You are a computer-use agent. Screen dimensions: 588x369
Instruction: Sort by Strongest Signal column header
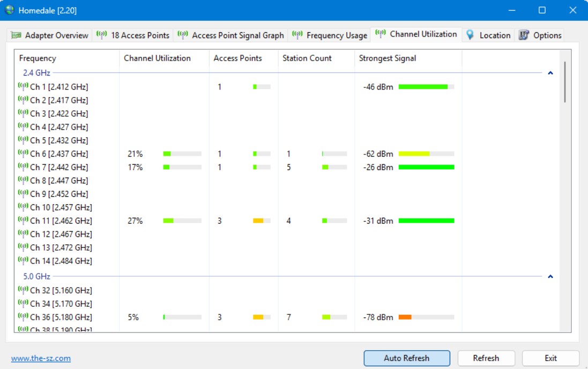[388, 58]
